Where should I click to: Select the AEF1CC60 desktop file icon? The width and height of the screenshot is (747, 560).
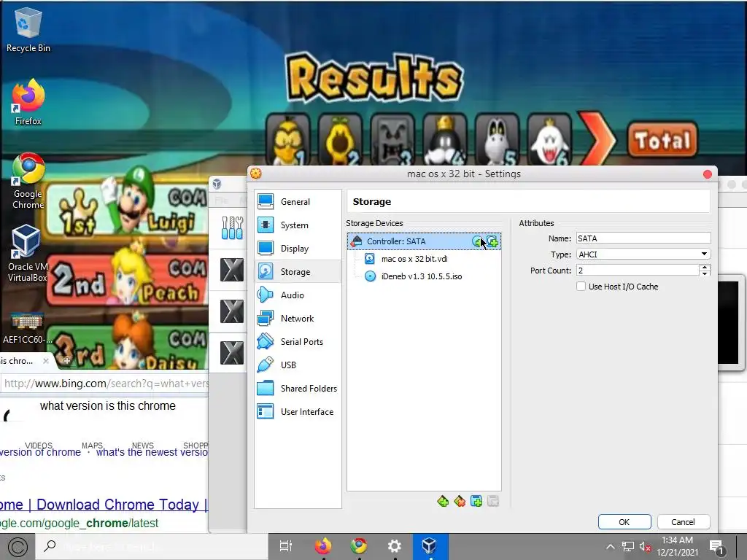click(x=27, y=327)
